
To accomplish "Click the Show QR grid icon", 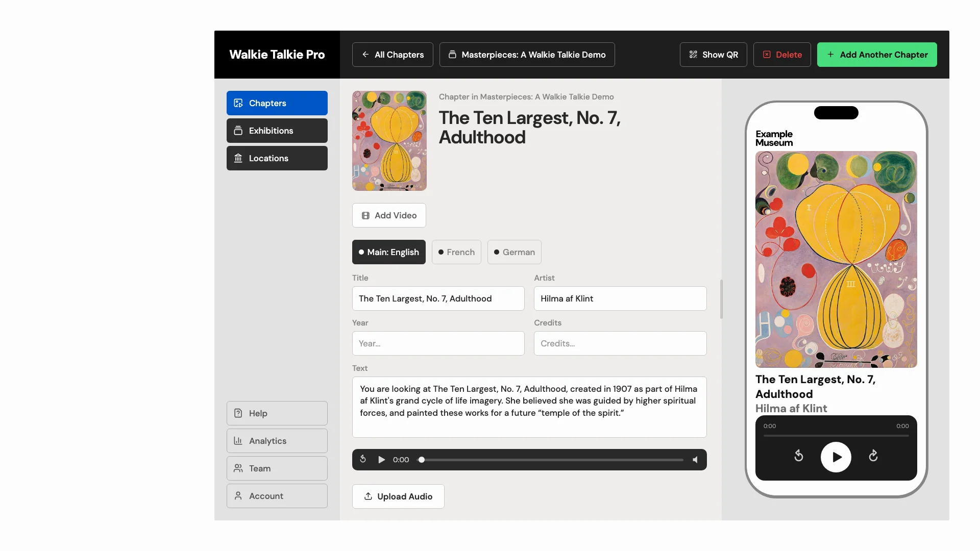I will [x=693, y=55].
